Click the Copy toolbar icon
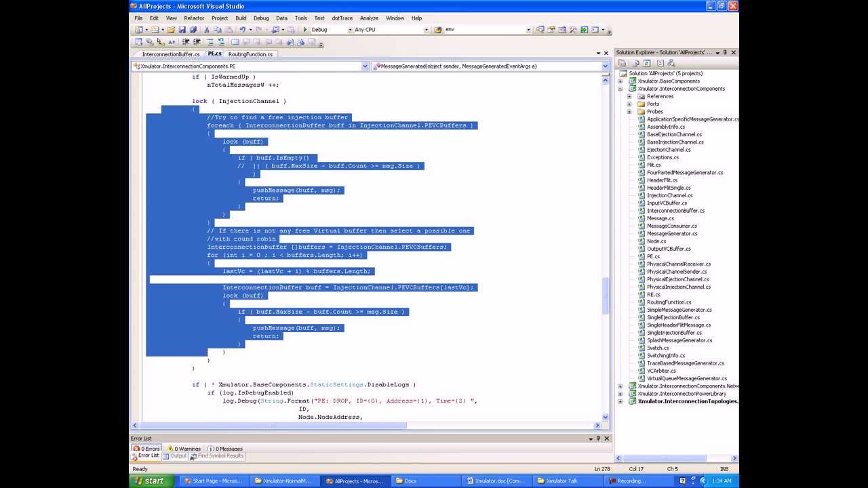 click(x=218, y=30)
